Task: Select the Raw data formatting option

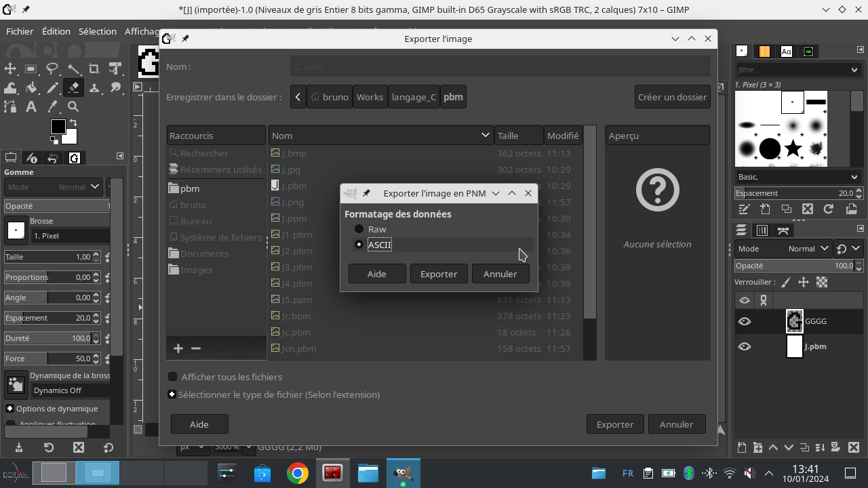Action: [359, 229]
